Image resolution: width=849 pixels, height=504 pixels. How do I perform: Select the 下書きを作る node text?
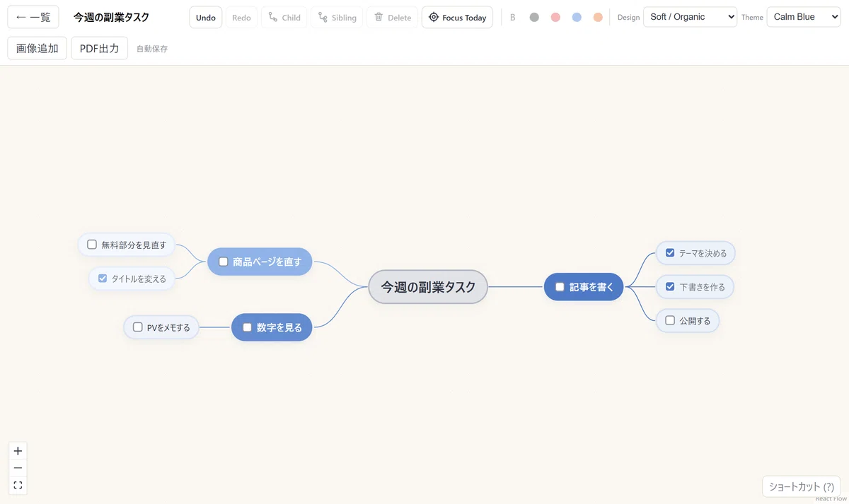click(703, 288)
